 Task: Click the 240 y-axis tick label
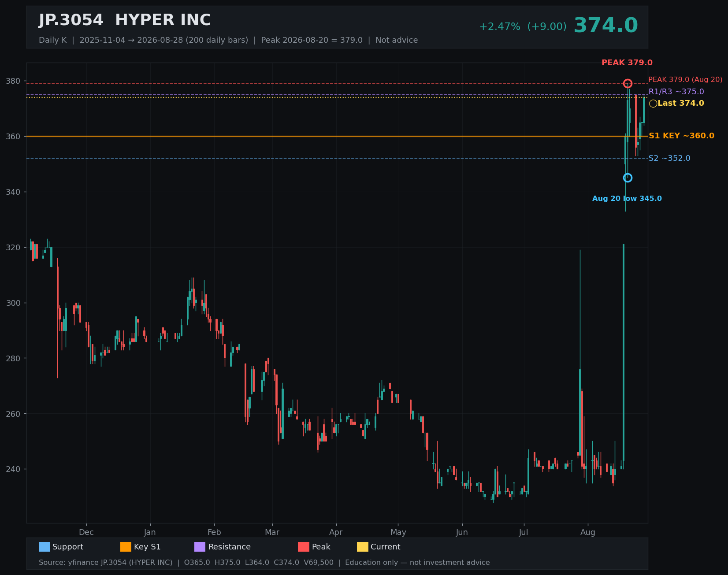click(x=13, y=469)
